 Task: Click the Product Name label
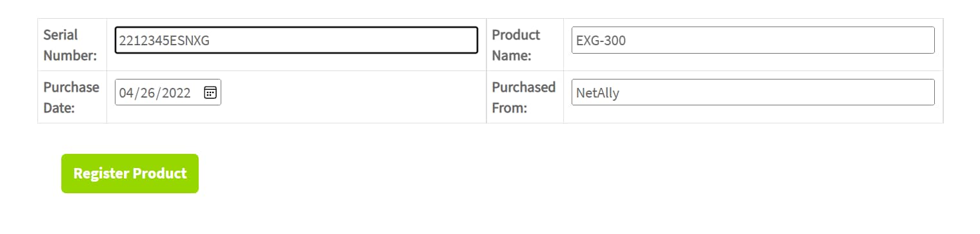pos(516,45)
